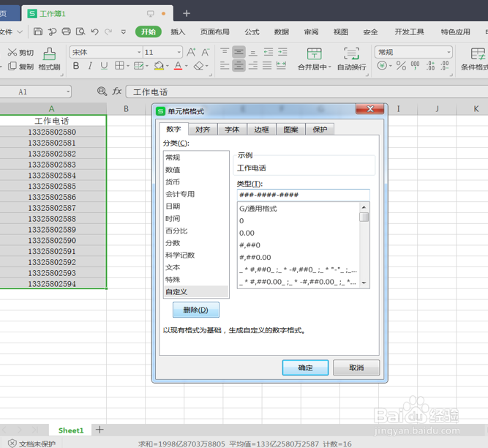Redo the last action
Image resolution: width=488 pixels, height=448 pixels.
click(108, 31)
